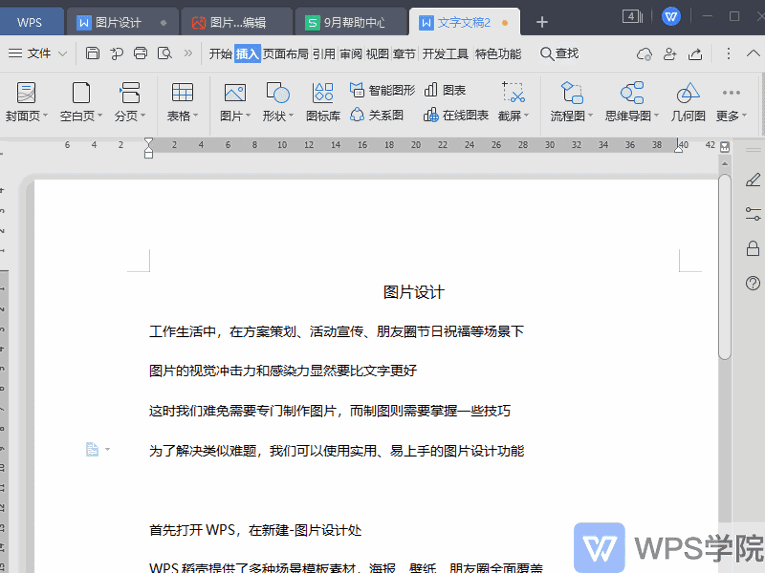Image resolution: width=765 pixels, height=573 pixels.
Task: Click the scroll up arrow
Action: (x=725, y=164)
